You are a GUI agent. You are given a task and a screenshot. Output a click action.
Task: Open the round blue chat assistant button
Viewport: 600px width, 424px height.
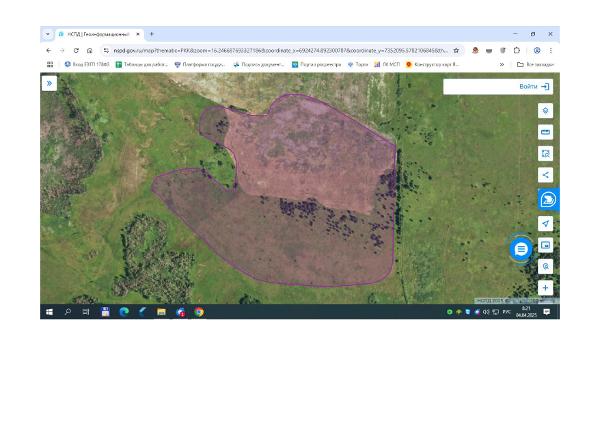(x=521, y=250)
